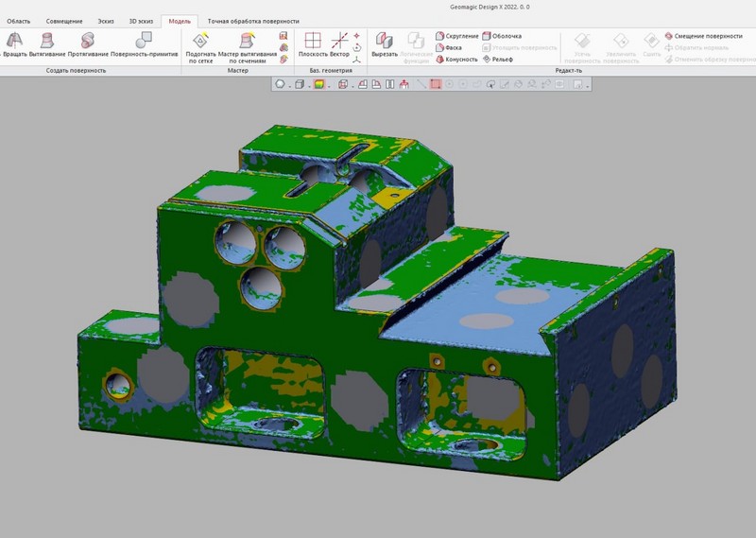Apply Скругление fillet tool

[456, 36]
